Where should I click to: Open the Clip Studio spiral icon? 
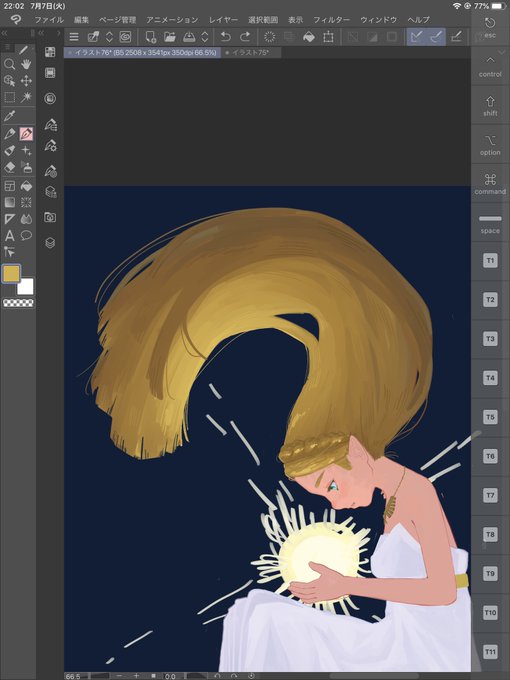(x=125, y=37)
